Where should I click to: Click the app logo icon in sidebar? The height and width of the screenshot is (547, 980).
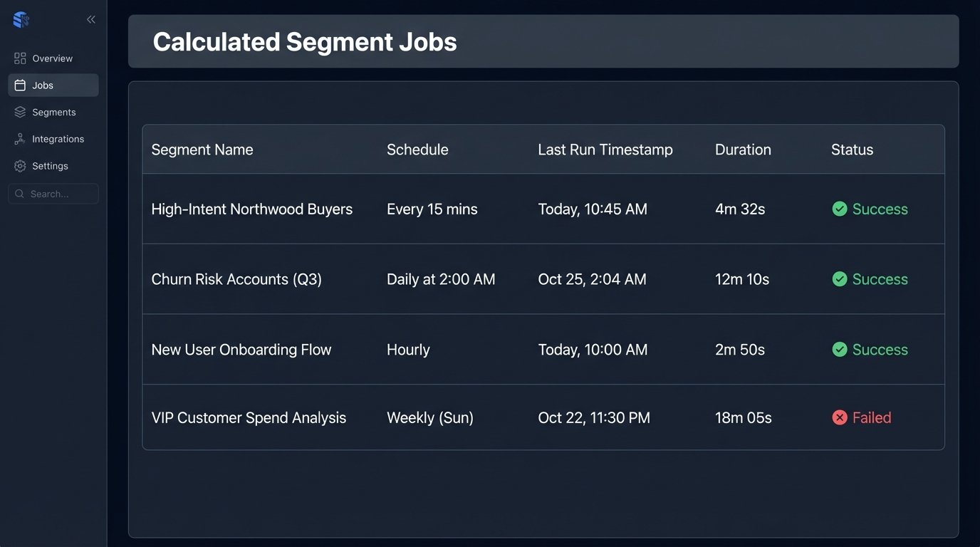click(21, 20)
